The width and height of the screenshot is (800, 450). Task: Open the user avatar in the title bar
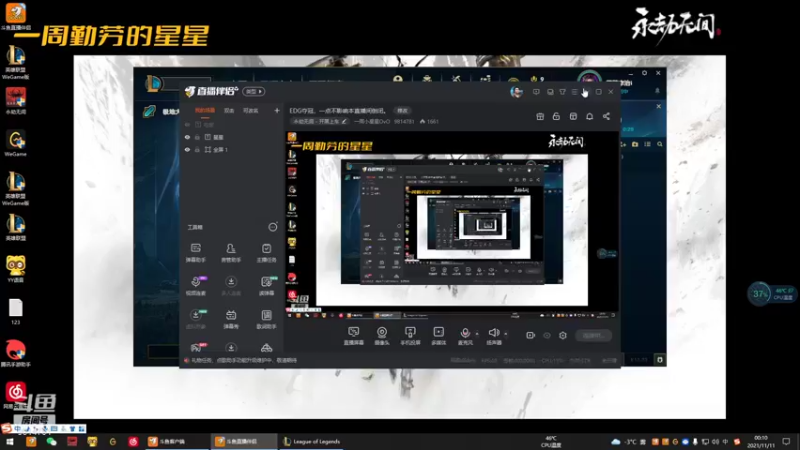tap(516, 92)
